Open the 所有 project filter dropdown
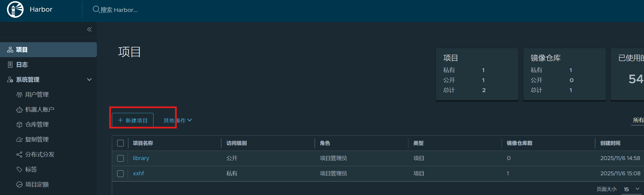 pos(638,120)
